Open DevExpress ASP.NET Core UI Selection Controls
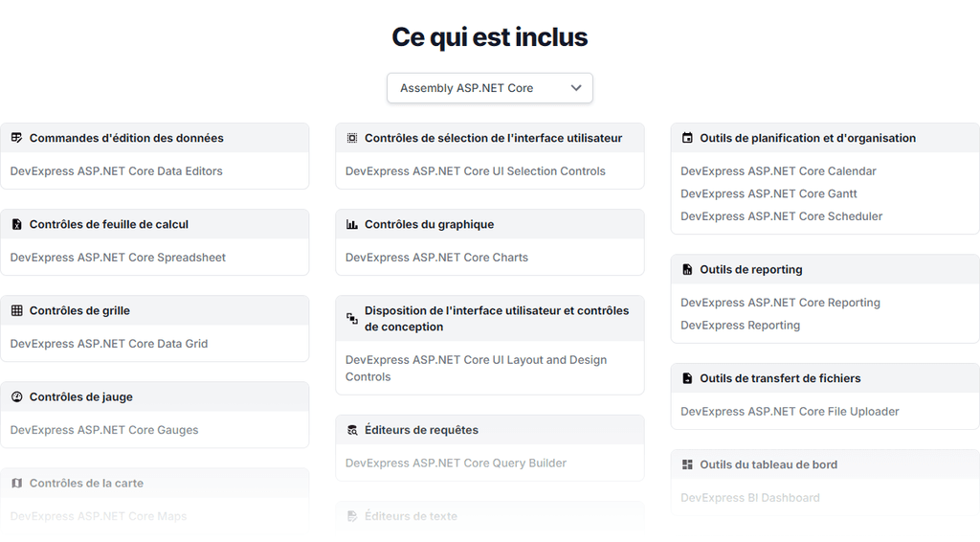Image resolution: width=980 pixels, height=542 pixels. [x=475, y=170]
